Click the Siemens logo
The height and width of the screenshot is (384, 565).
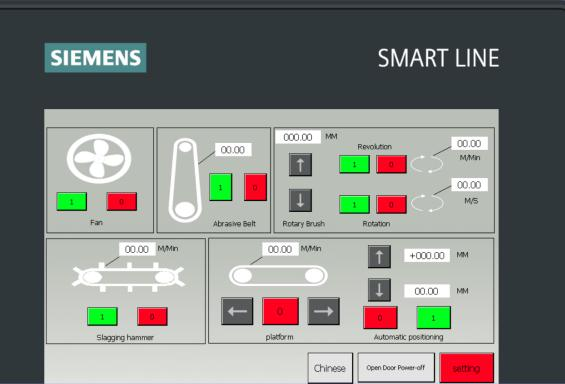pyautogui.click(x=95, y=58)
